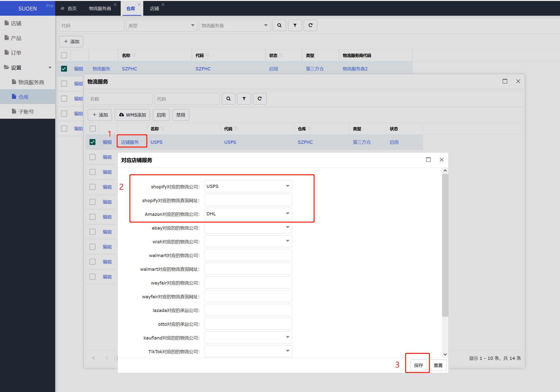
Task: Click the refresh icon in 物流服务 panel
Action: coord(260,99)
